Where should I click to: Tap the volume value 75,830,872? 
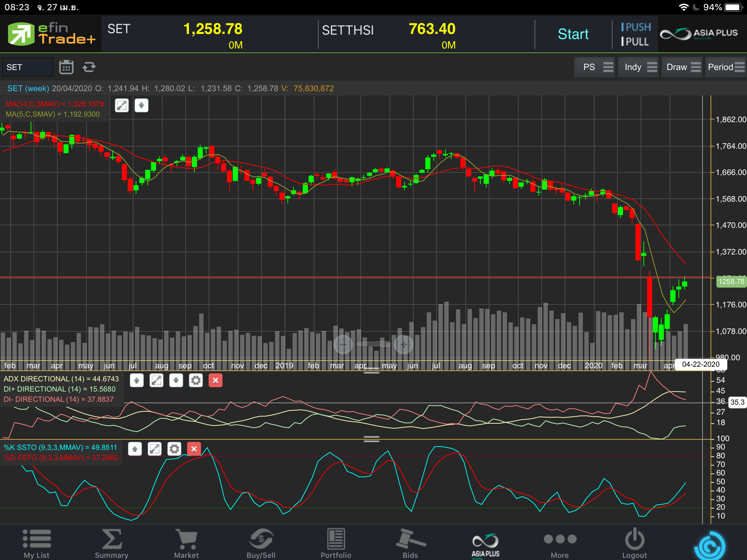click(x=314, y=88)
